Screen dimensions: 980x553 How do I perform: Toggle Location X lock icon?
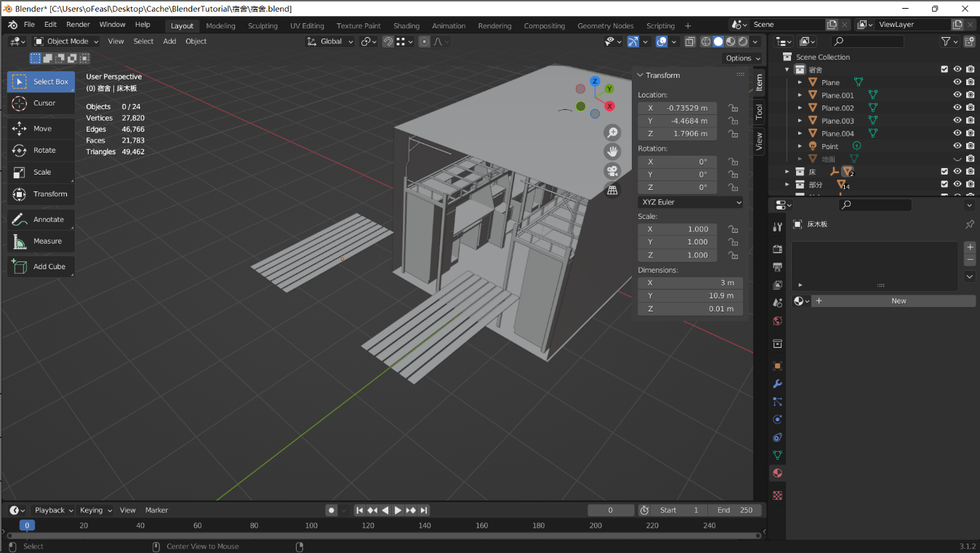(x=734, y=108)
